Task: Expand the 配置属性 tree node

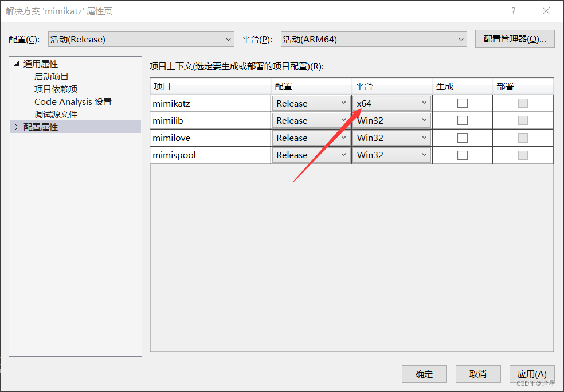Action: tap(17, 127)
